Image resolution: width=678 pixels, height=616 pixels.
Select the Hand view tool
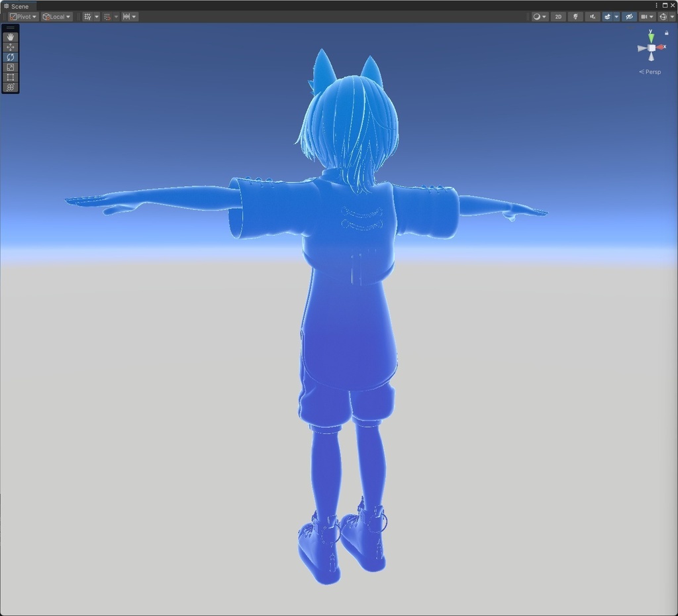10,37
